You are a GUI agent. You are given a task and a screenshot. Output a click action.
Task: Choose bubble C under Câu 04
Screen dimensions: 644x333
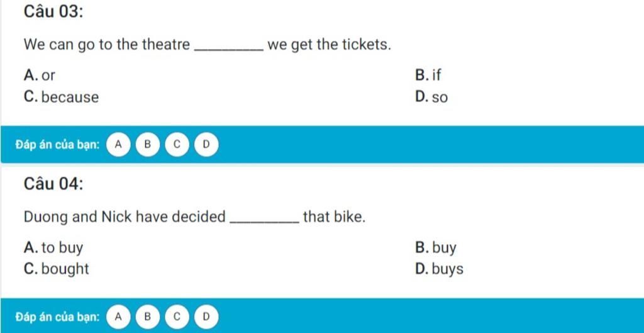[x=177, y=317]
